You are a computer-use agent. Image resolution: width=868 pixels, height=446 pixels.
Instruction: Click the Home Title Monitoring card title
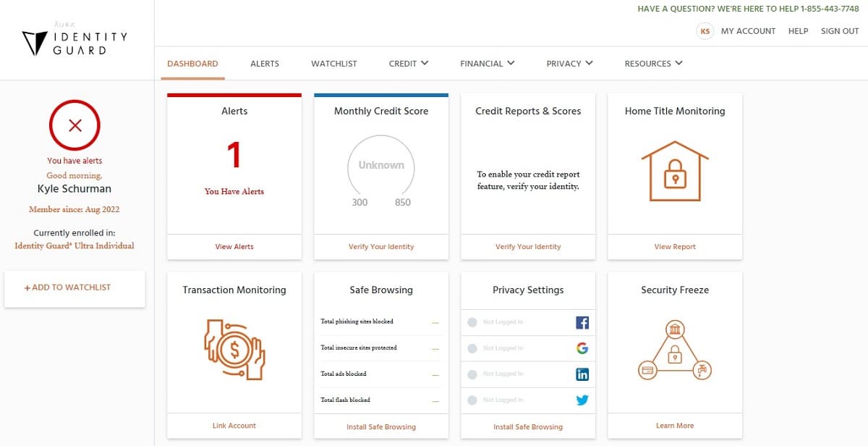click(x=675, y=111)
